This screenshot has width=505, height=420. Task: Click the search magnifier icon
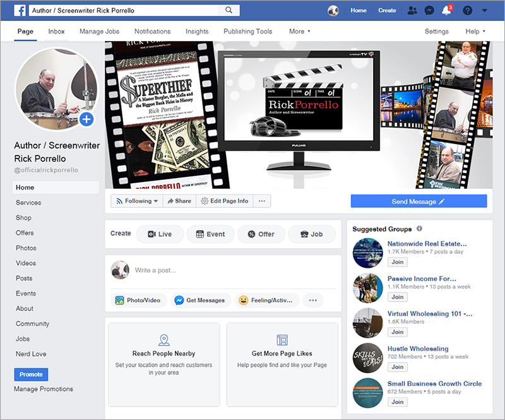227,11
